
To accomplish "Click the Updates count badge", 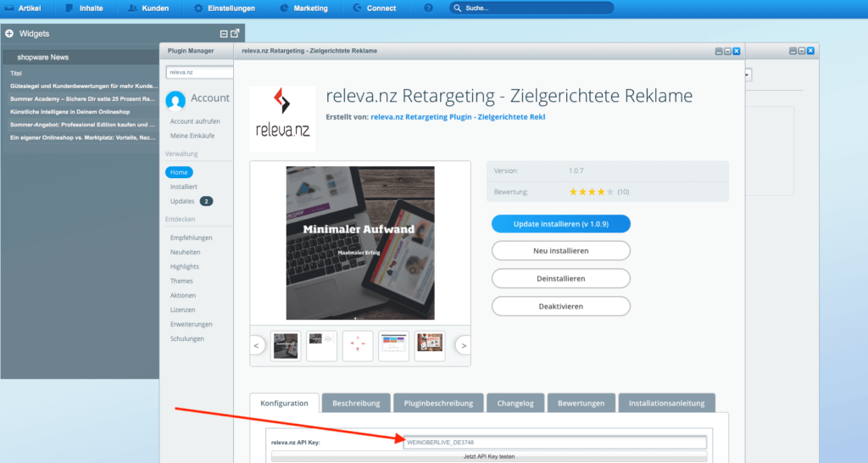I will click(206, 201).
